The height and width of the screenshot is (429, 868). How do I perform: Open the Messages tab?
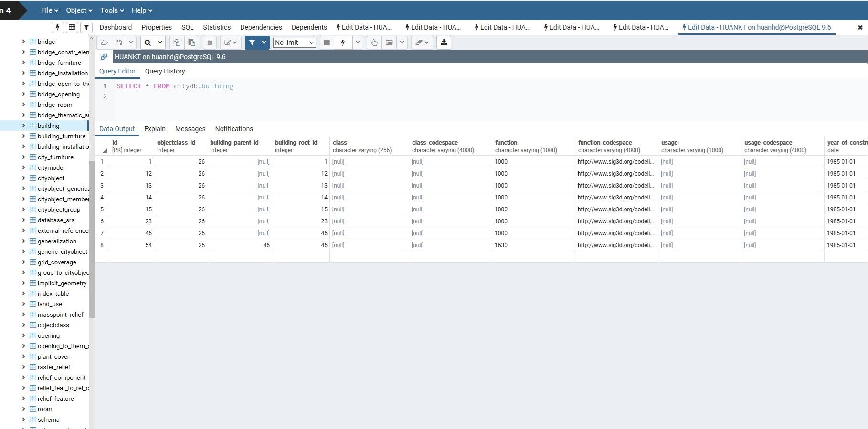point(190,129)
